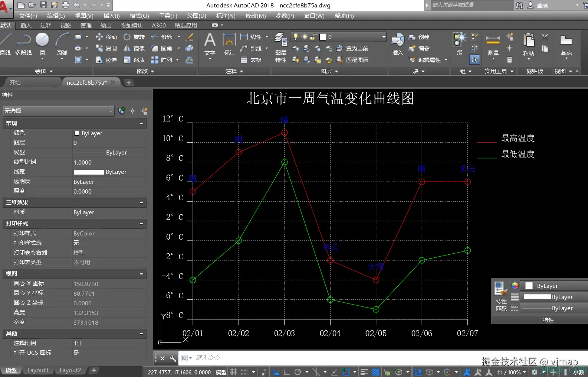Open the 绘图(D) menu
Viewport: 588px width, 377px height.
coord(197,16)
